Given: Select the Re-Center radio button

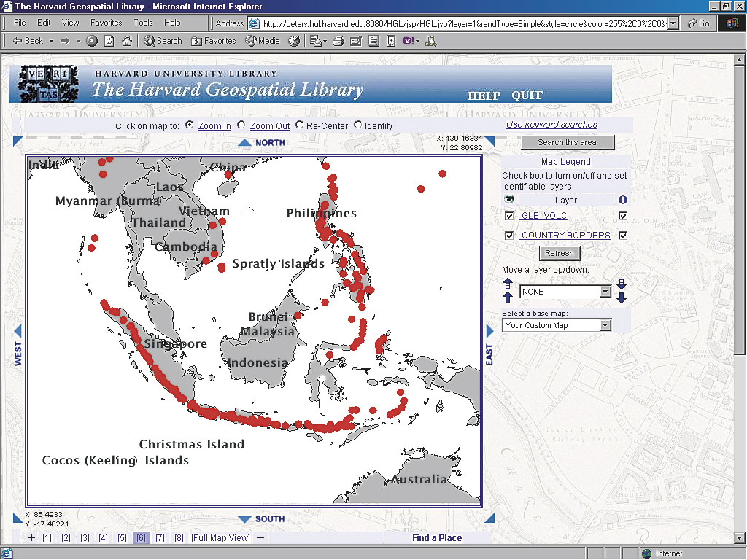Looking at the screenshot, I should [299, 125].
